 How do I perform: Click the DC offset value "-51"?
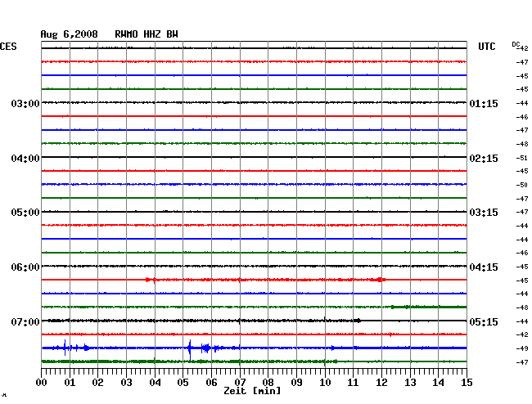coord(522,158)
